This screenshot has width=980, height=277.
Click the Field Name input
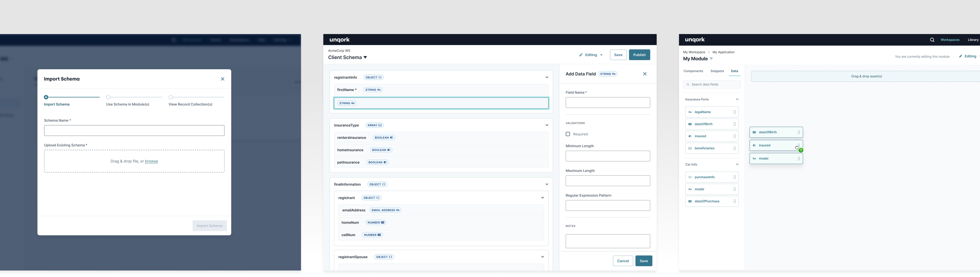[608, 102]
